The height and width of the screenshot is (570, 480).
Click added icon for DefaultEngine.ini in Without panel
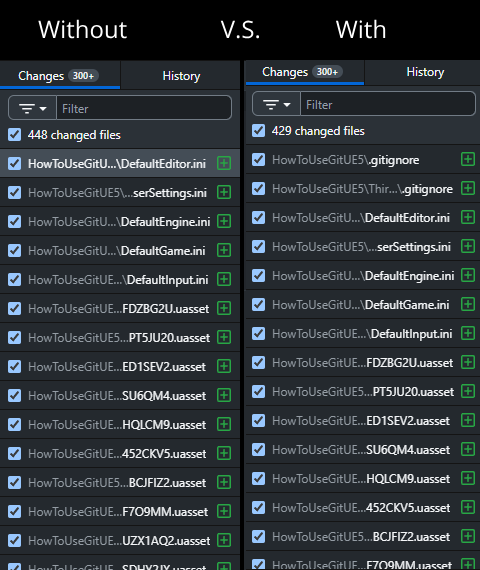tap(224, 221)
